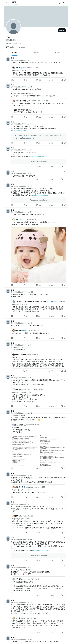The width and height of the screenshot is (72, 644).
Task: View analytics of the 170K views post
Action: 51,143
